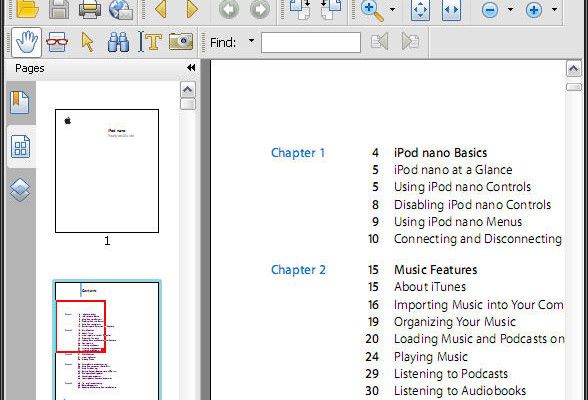Print the document with the printer icon

pyautogui.click(x=90, y=9)
